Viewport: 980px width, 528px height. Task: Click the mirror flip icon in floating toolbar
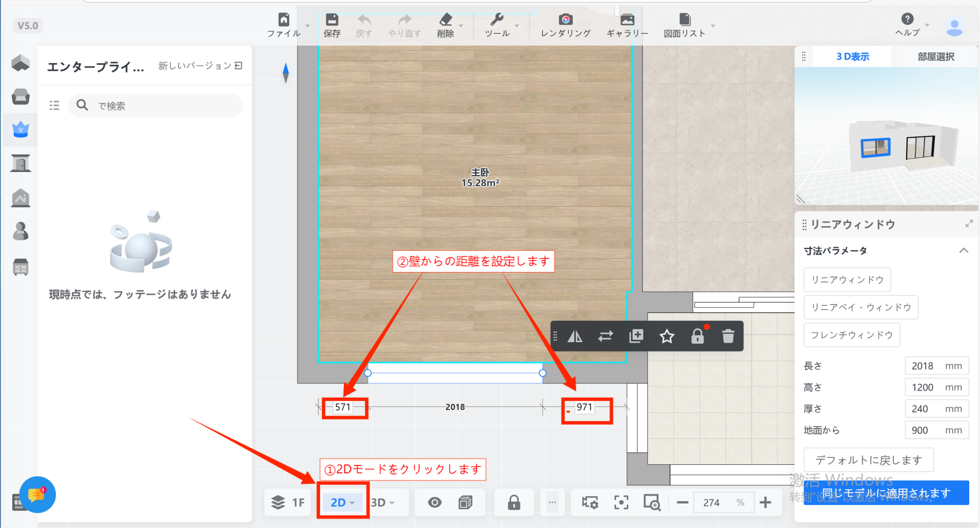pos(575,336)
